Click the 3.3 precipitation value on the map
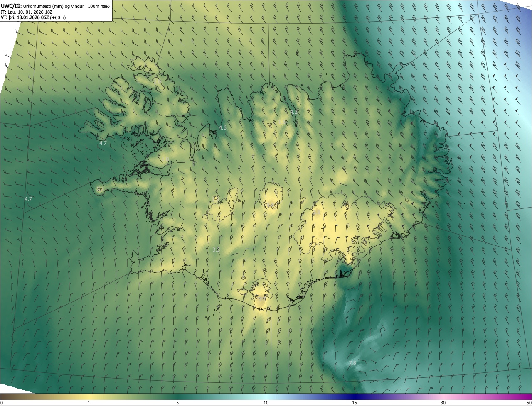Image resolution: width=532 pixels, height=406 pixels. pyautogui.click(x=216, y=249)
